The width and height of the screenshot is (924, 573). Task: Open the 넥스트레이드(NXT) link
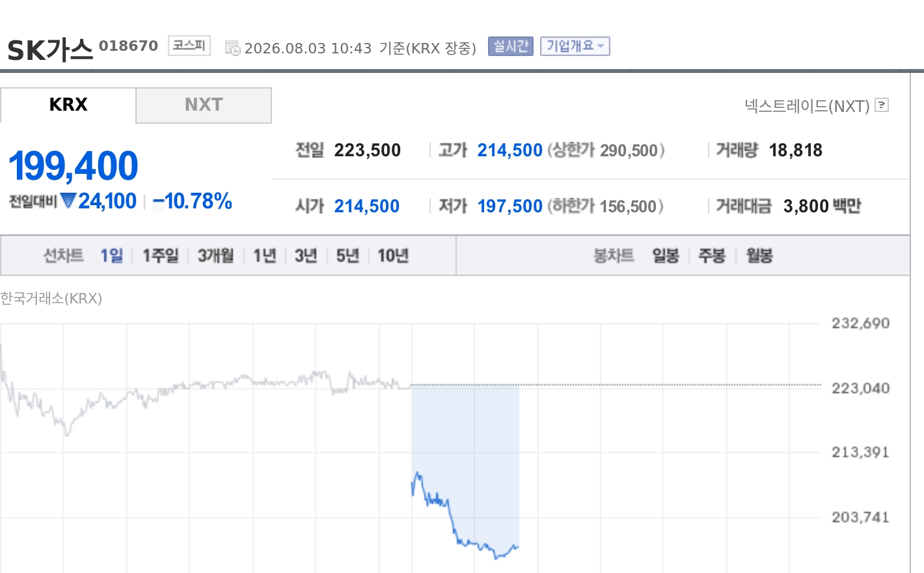pyautogui.click(x=807, y=105)
